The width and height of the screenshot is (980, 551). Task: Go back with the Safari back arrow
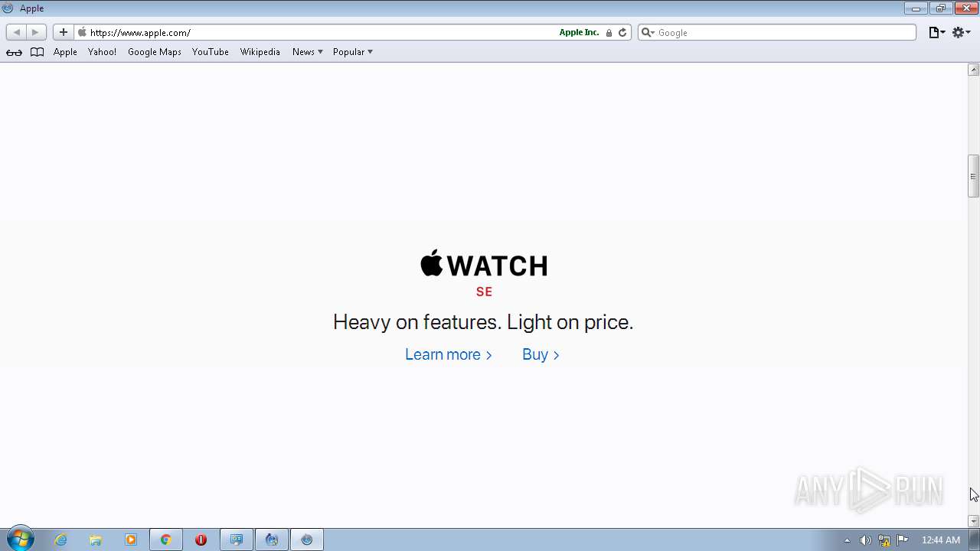pos(17,32)
